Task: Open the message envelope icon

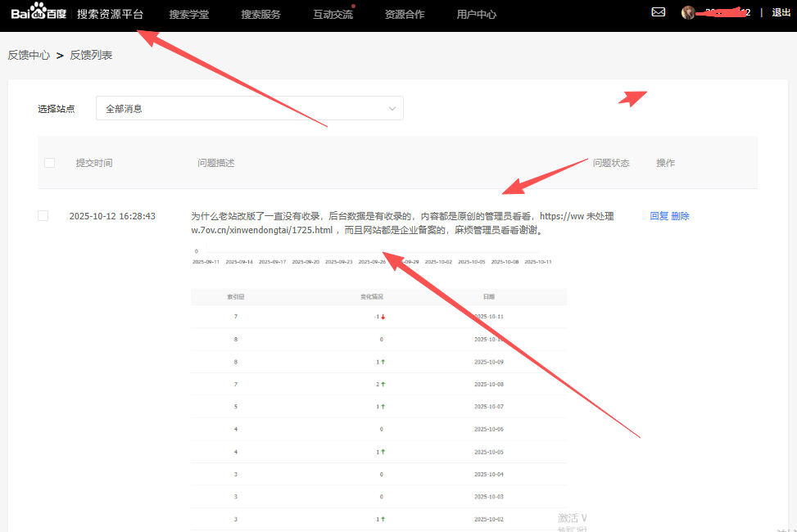Action: [658, 12]
